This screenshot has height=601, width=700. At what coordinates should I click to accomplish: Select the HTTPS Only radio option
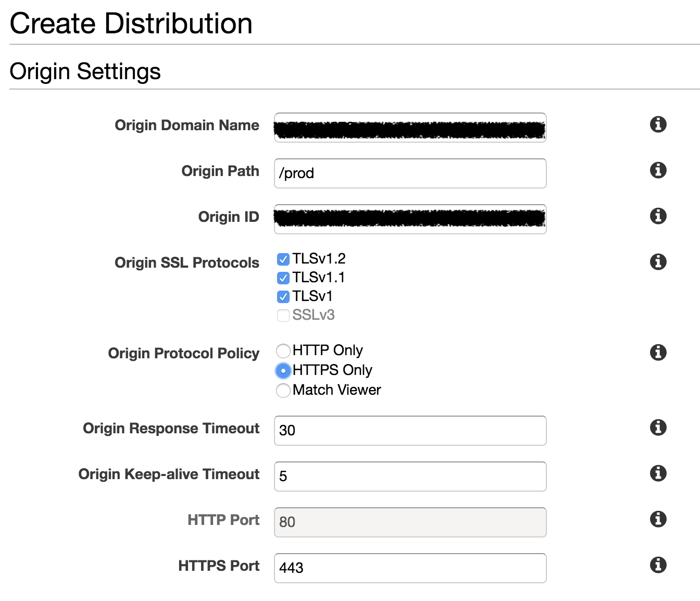click(283, 370)
